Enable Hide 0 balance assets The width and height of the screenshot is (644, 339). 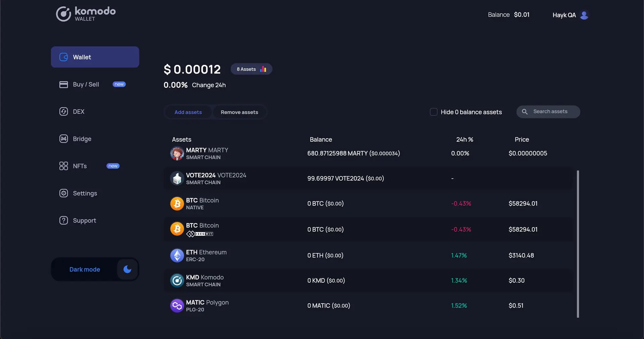434,112
